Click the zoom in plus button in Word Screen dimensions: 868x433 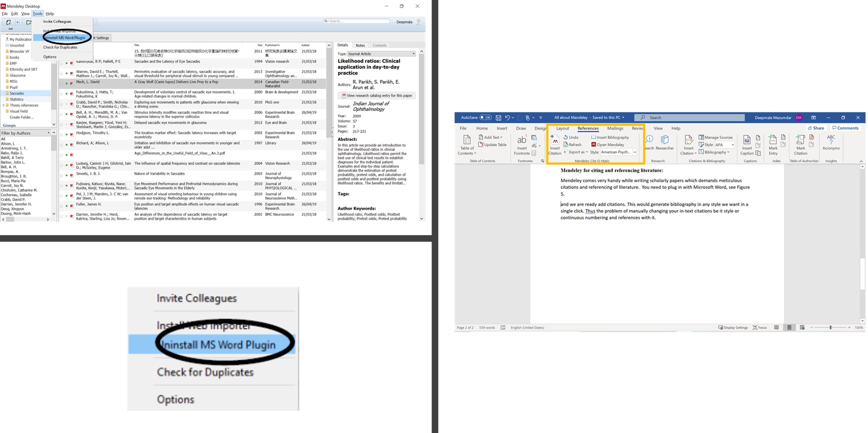click(849, 328)
